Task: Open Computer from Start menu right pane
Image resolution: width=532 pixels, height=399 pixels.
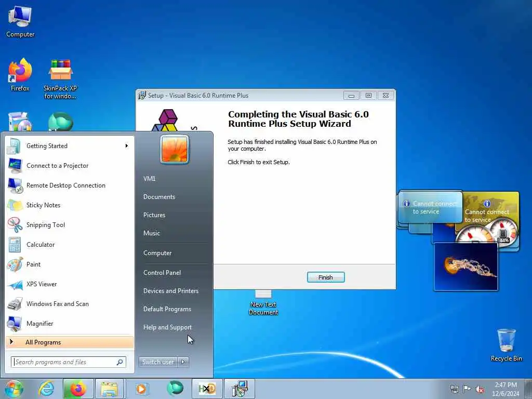Action: pos(157,253)
